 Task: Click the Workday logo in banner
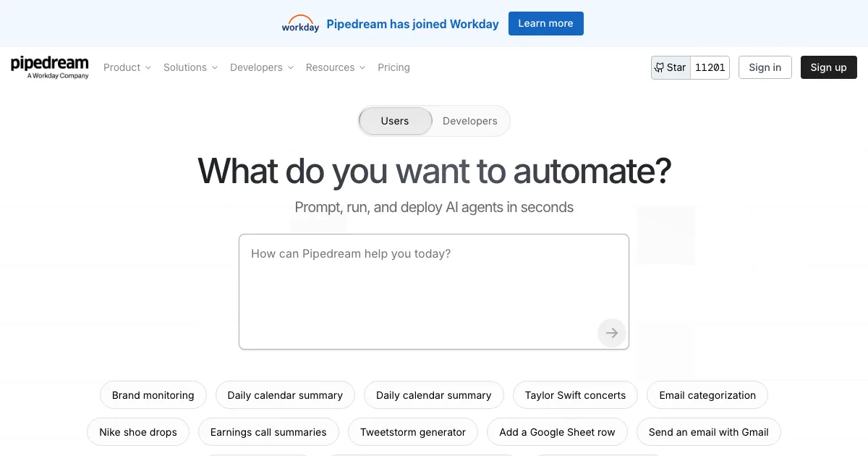[x=300, y=24]
